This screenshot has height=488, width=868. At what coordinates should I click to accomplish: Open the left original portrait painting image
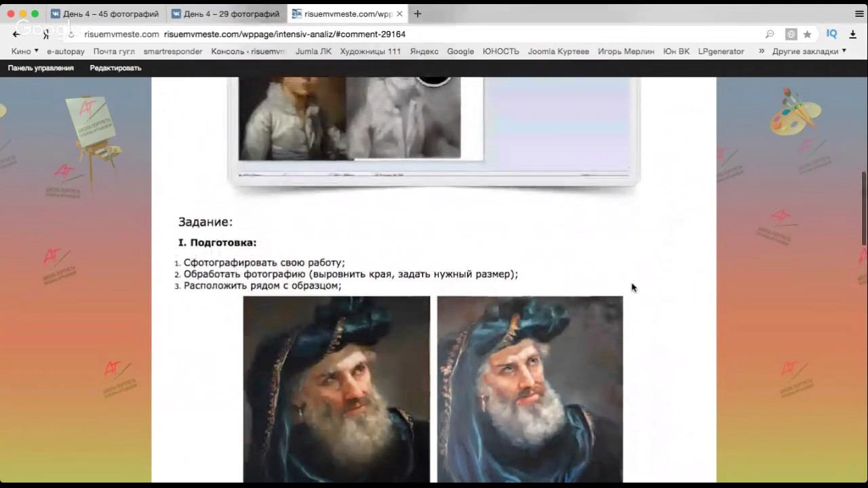[336, 389]
